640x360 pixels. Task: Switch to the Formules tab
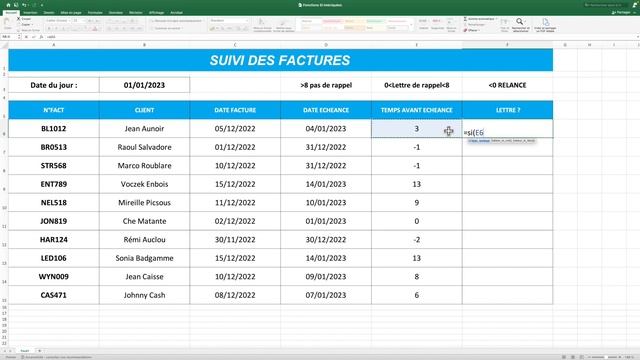(95, 13)
